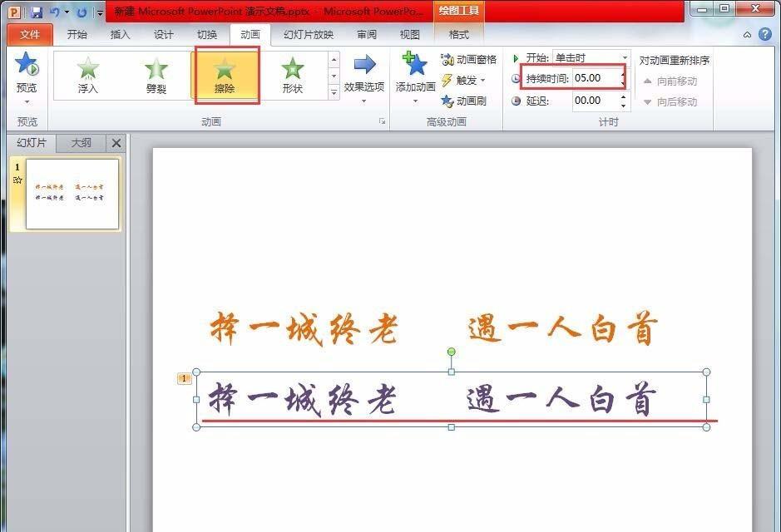This screenshot has height=532, width=781.
Task: Expand the 触发 trigger dropdown
Action: [x=463, y=80]
